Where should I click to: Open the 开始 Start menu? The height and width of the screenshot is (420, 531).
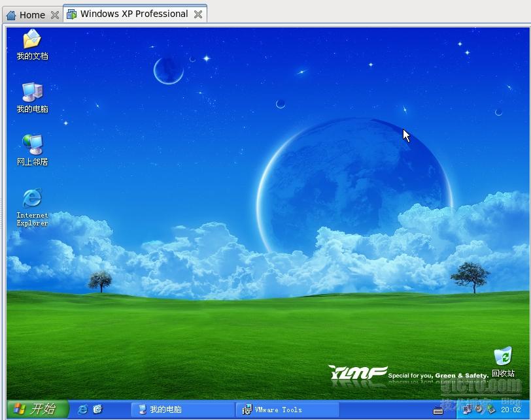tap(37, 409)
